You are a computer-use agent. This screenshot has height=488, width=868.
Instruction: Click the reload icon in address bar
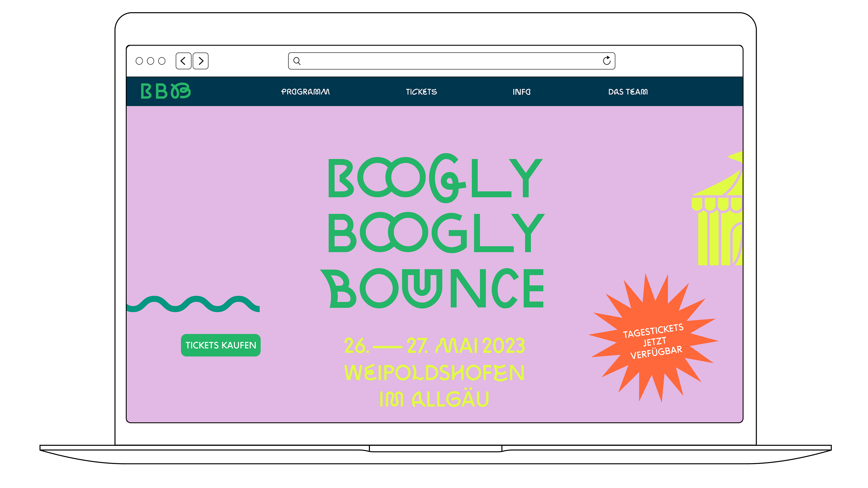[606, 61]
